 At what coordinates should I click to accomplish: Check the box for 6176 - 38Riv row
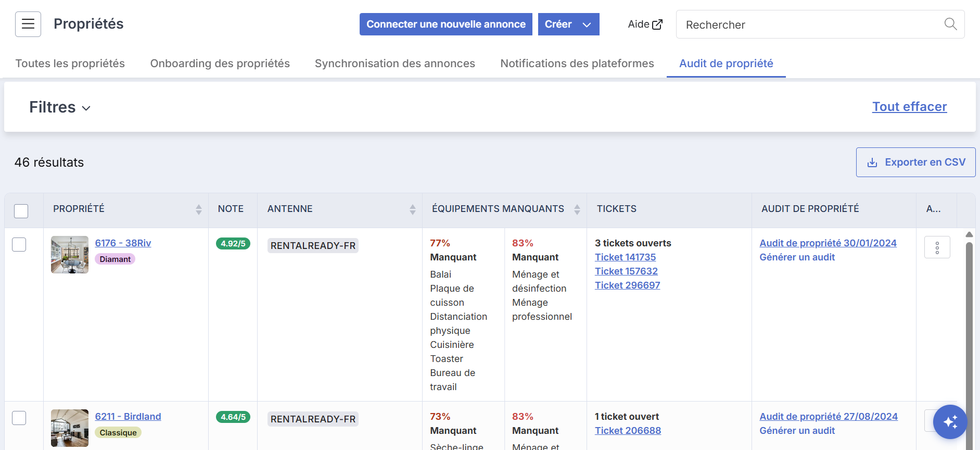(x=19, y=244)
